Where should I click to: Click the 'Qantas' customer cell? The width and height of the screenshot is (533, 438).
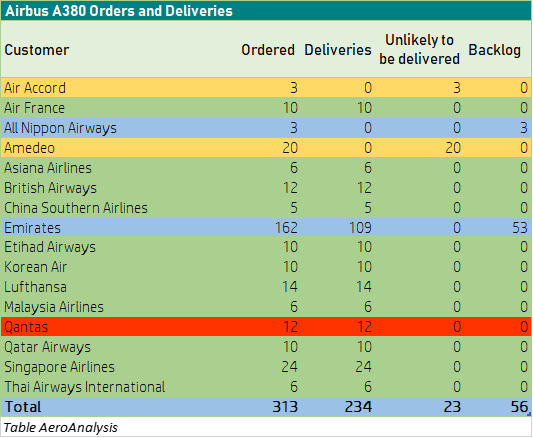pos(26,327)
